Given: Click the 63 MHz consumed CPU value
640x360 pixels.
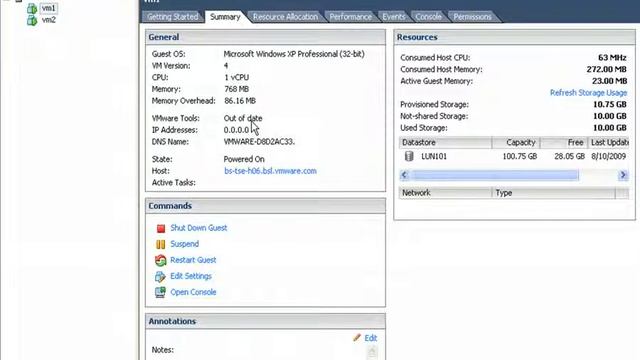Looking at the screenshot, I should 612,58.
